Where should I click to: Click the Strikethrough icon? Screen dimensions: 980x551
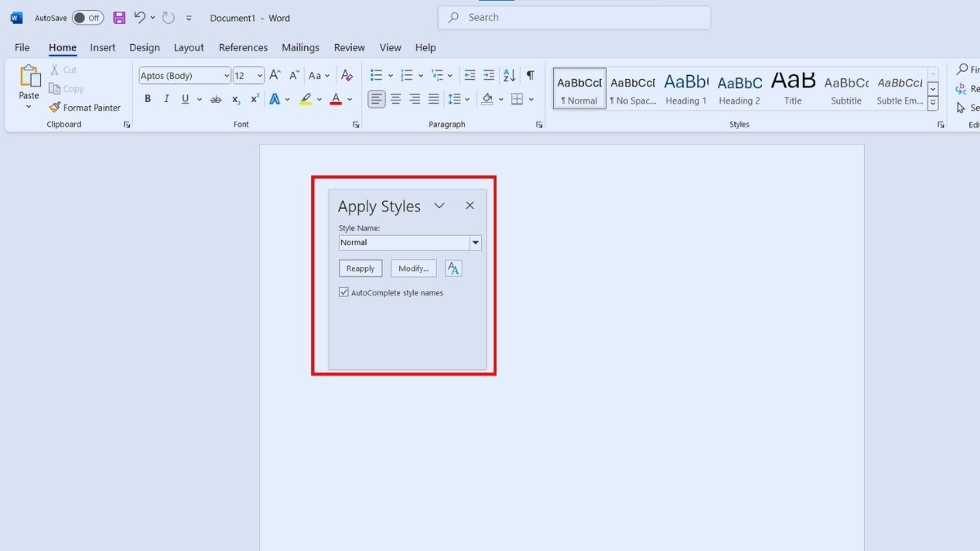tap(216, 100)
